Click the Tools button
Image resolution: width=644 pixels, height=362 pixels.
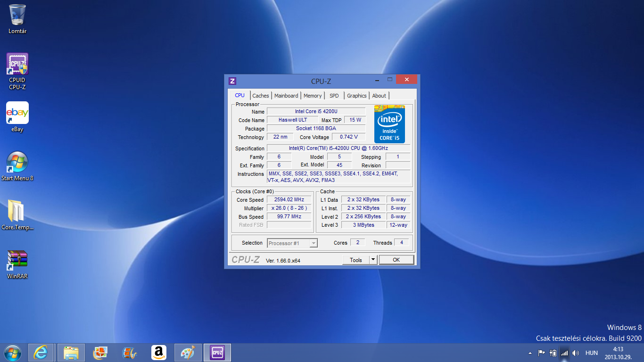click(355, 260)
